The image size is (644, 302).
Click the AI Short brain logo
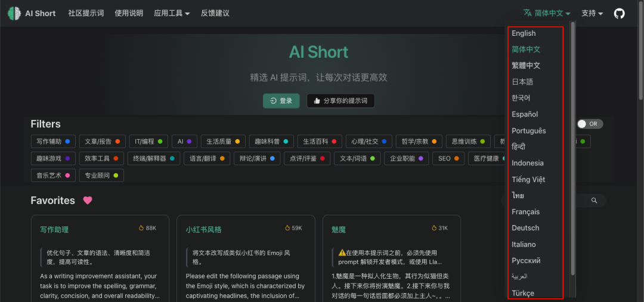tap(14, 13)
